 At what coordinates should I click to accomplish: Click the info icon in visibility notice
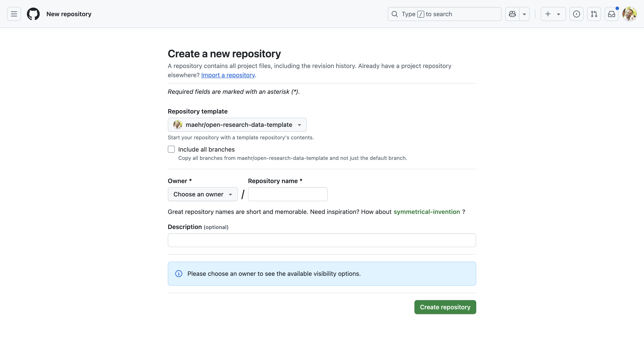(x=179, y=274)
